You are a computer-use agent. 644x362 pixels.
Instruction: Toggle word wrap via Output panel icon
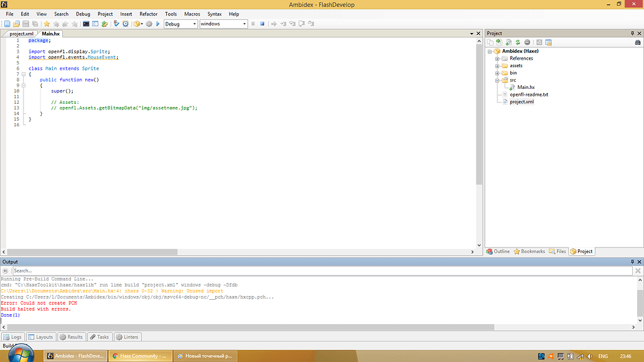(6, 271)
